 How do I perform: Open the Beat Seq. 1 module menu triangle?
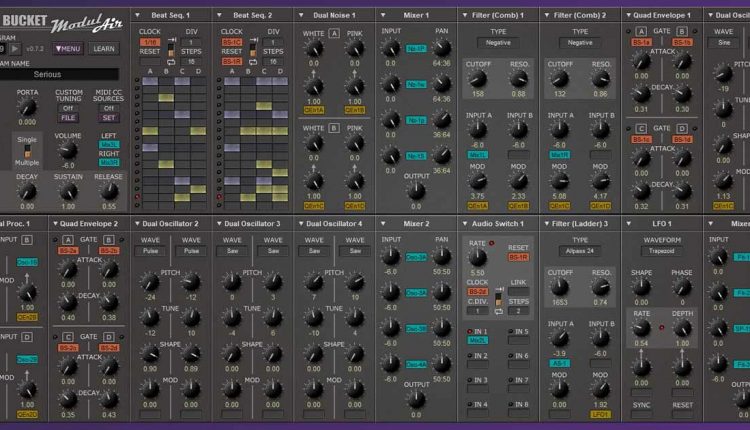pyautogui.click(x=137, y=15)
